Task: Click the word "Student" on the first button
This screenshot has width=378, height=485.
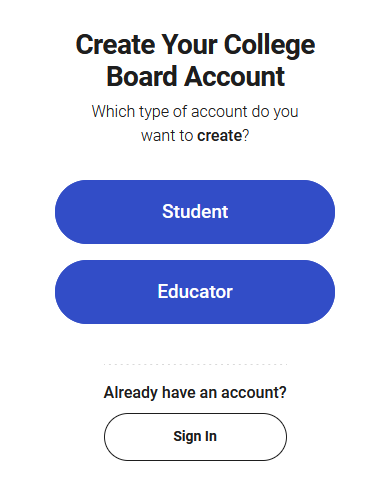Action: click(x=195, y=211)
